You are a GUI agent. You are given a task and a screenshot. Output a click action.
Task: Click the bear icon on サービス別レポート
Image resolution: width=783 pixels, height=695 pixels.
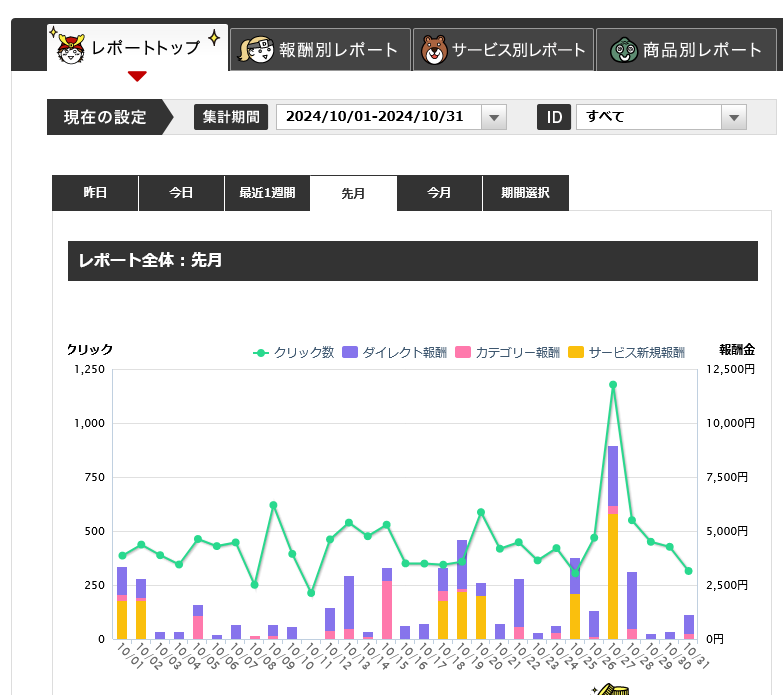433,50
